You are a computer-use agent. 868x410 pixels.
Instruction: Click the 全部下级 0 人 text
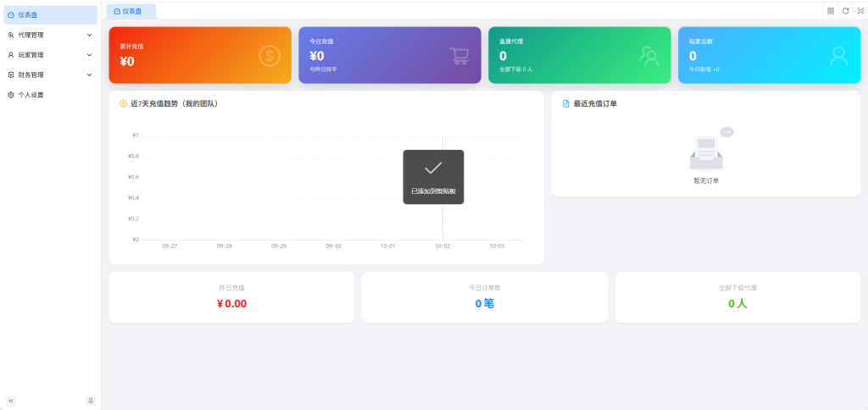(516, 69)
